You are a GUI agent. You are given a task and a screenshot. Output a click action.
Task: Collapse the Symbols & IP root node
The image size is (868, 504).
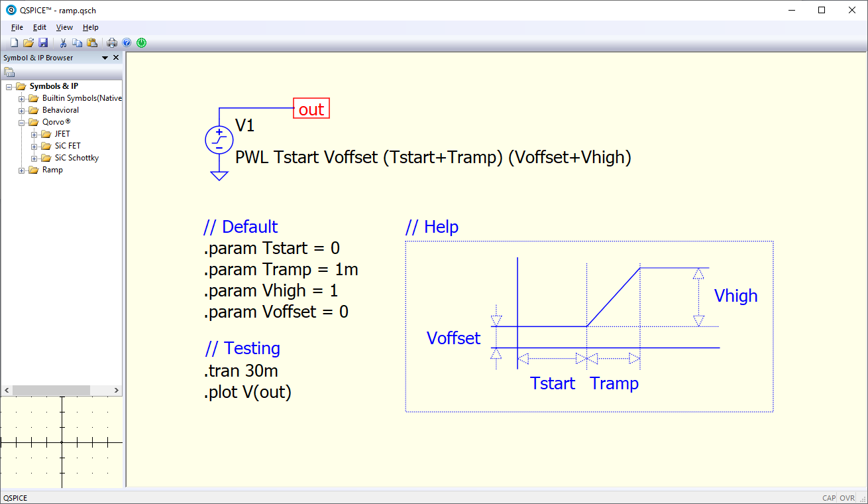click(x=9, y=87)
